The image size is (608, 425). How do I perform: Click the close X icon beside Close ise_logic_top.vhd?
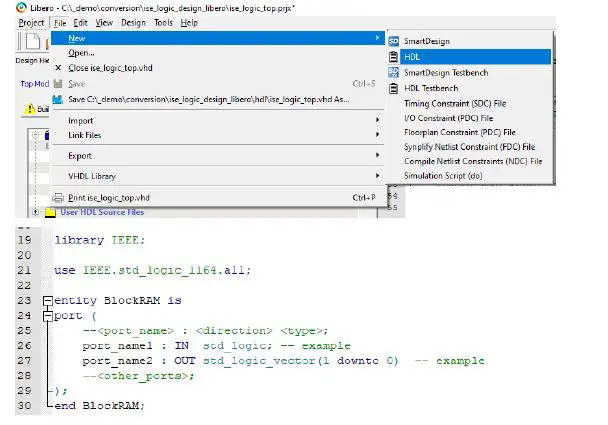(58, 68)
